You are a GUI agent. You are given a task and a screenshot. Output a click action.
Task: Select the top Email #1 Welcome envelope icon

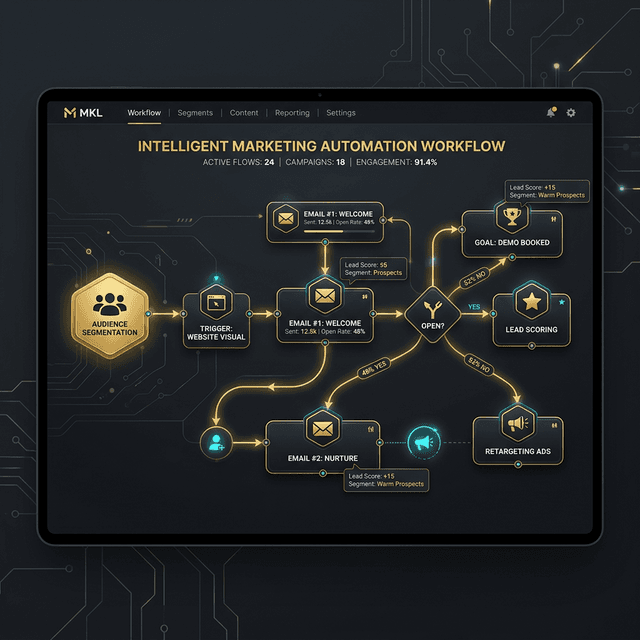286,219
